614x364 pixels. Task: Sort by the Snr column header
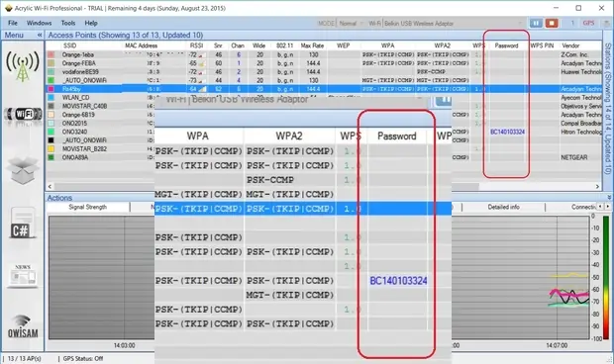[x=218, y=45]
